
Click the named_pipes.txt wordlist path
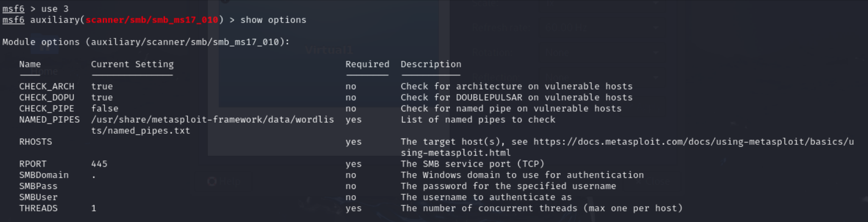pos(212,125)
